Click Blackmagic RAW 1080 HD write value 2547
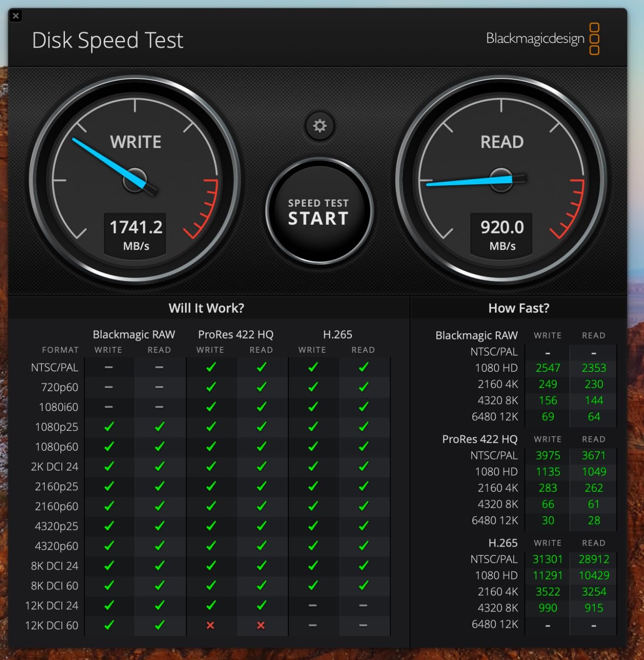644x660 pixels. (x=548, y=368)
